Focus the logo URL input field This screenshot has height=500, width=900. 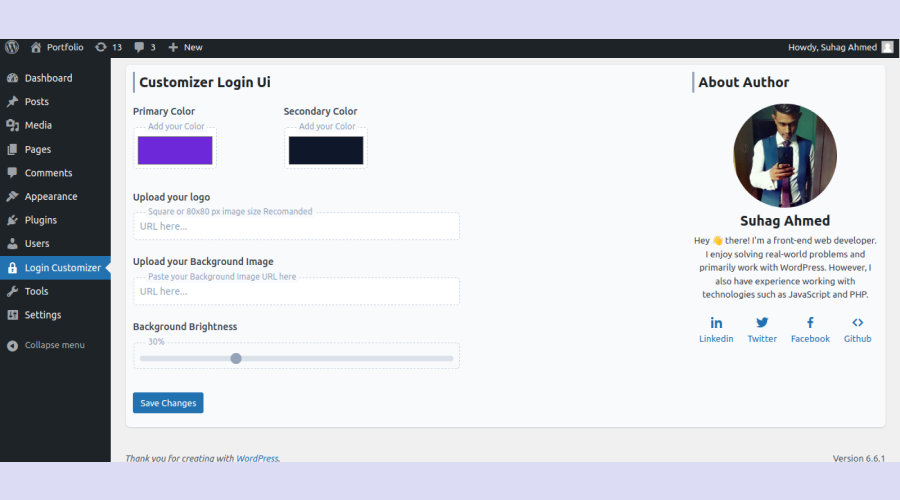tap(296, 226)
